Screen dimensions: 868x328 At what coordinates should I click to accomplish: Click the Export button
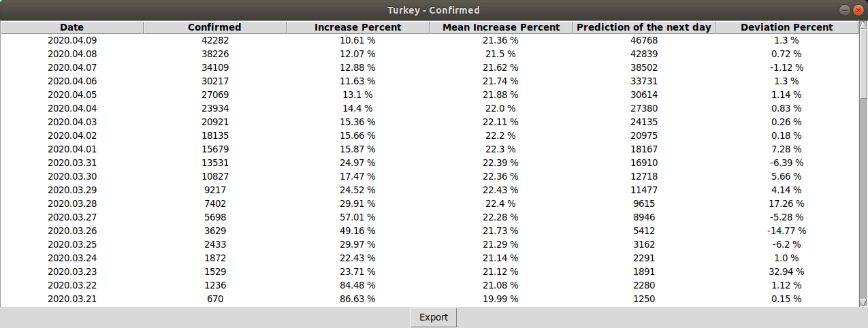pyautogui.click(x=434, y=317)
